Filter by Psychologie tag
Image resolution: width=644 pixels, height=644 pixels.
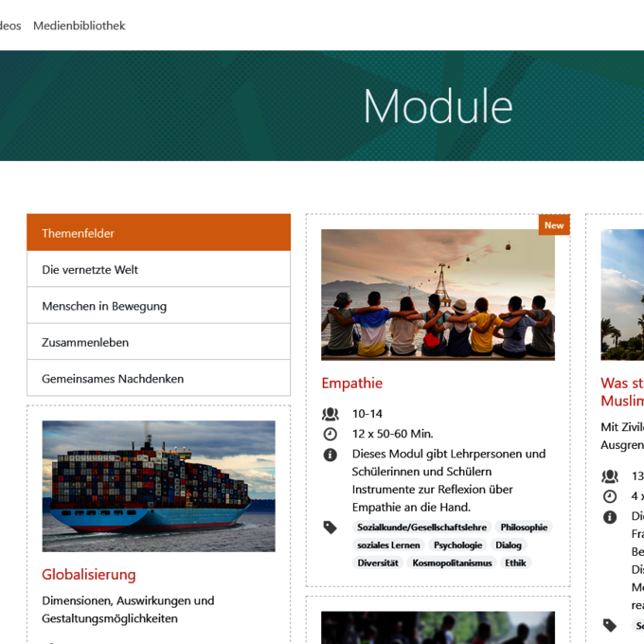[x=457, y=545]
